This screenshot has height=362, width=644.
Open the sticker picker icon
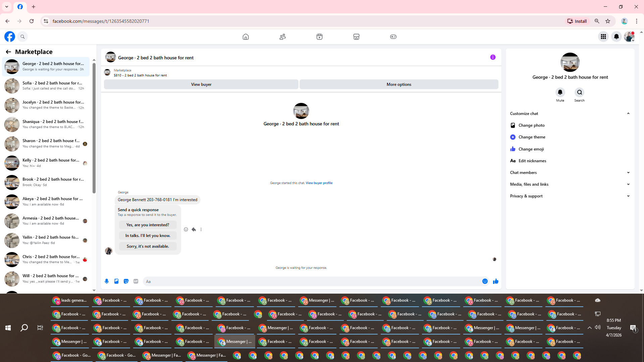click(126, 281)
